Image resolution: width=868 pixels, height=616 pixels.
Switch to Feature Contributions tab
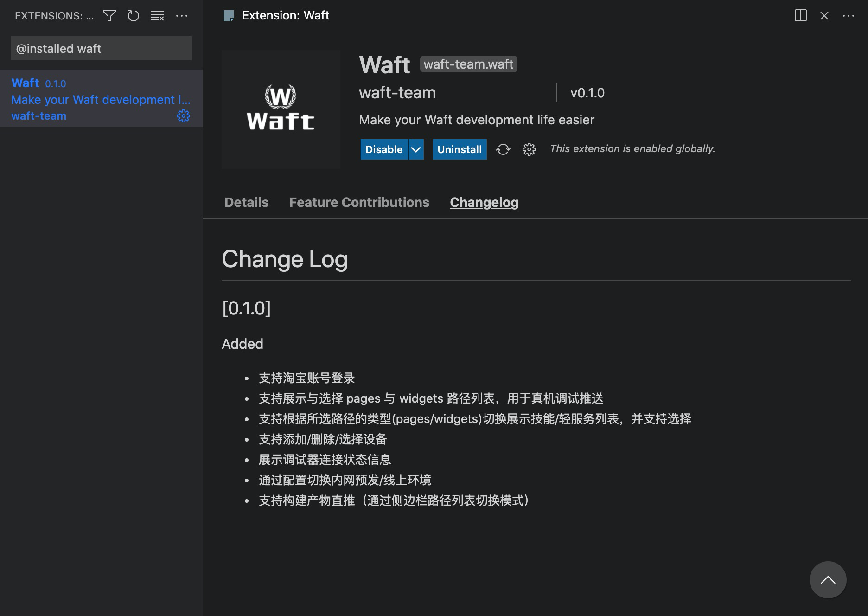pyautogui.click(x=359, y=202)
